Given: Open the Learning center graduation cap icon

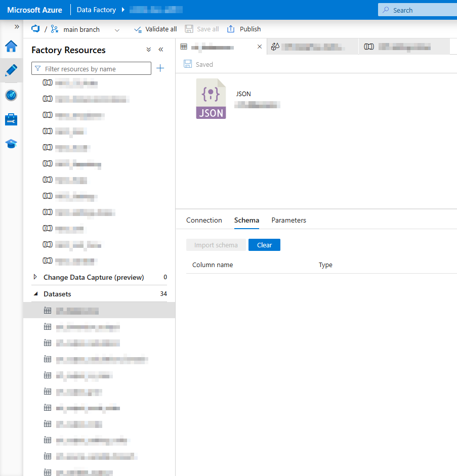Looking at the screenshot, I should point(11,144).
